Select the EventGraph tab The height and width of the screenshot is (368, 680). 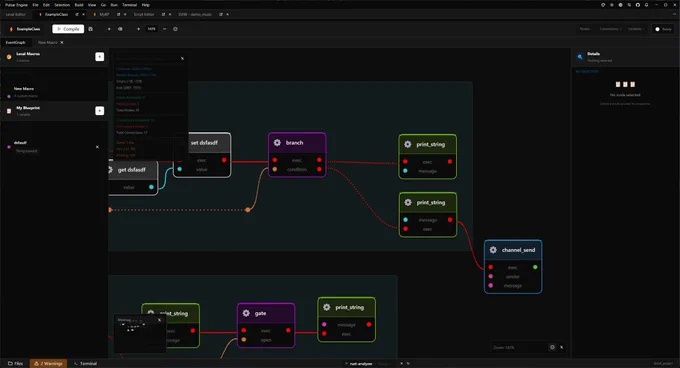[x=15, y=42]
